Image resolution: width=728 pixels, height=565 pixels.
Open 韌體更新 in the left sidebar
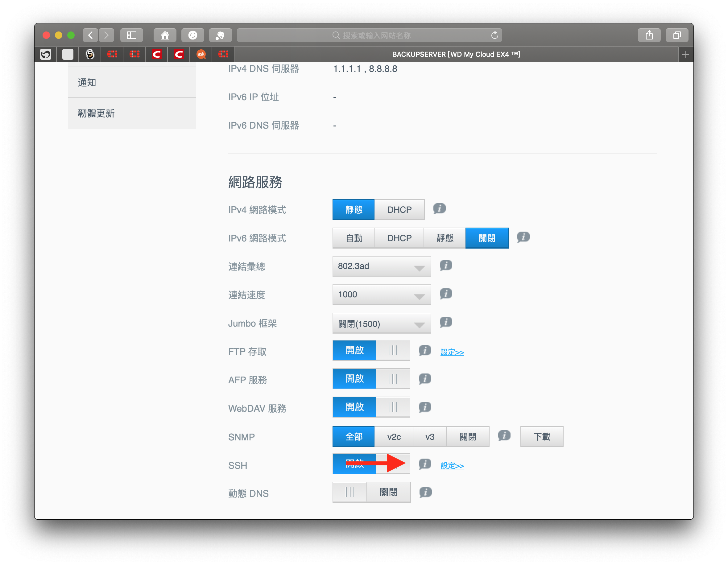[132, 113]
